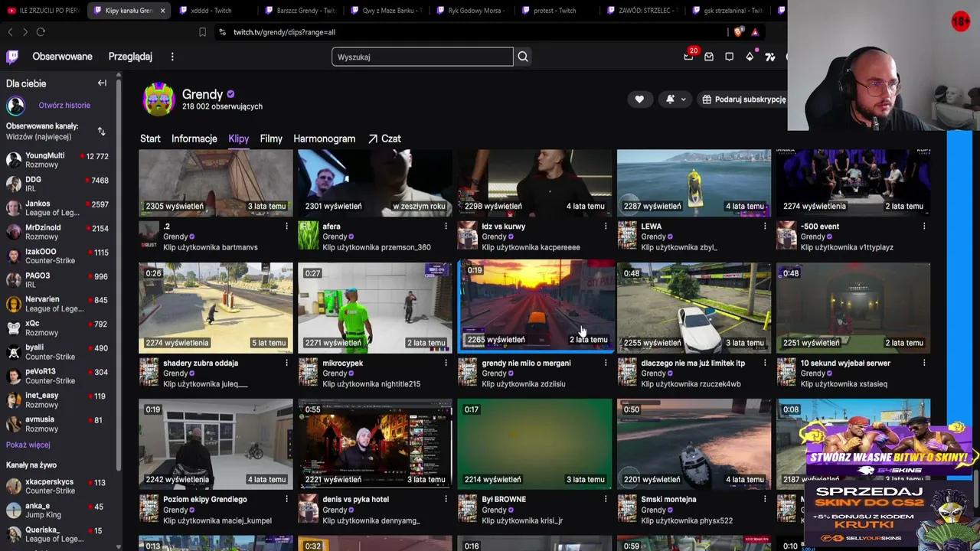Sort followed channels with arrows icon
The height and width of the screenshot is (551, 980).
point(101,132)
